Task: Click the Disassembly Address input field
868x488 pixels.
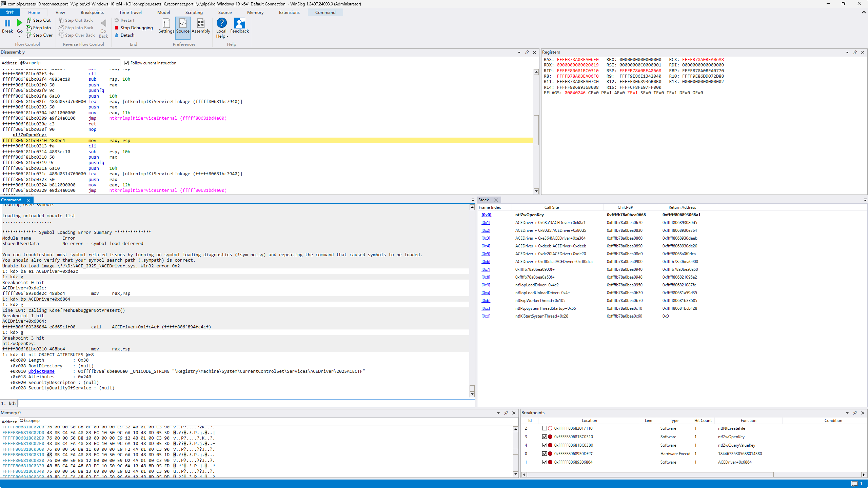Action: [70, 63]
